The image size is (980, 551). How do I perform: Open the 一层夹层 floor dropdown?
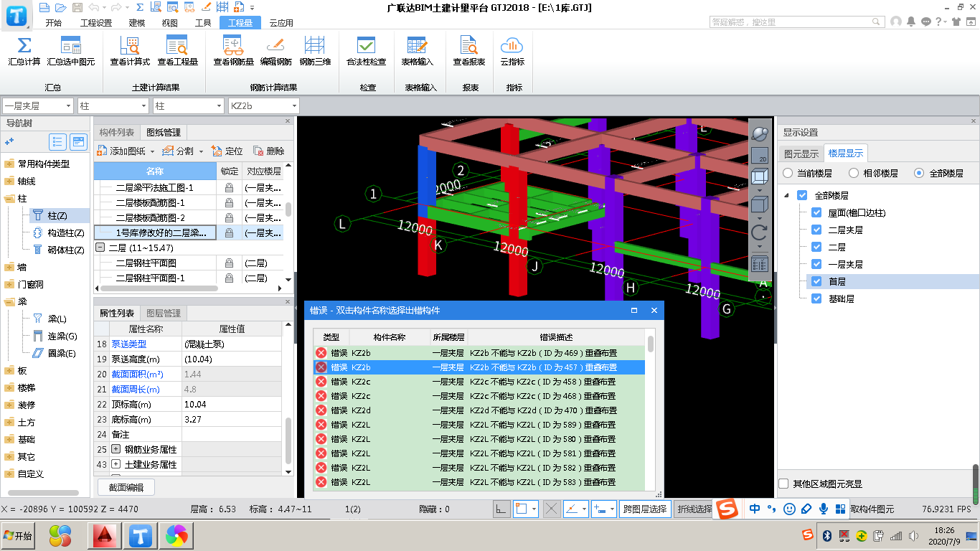(x=37, y=105)
